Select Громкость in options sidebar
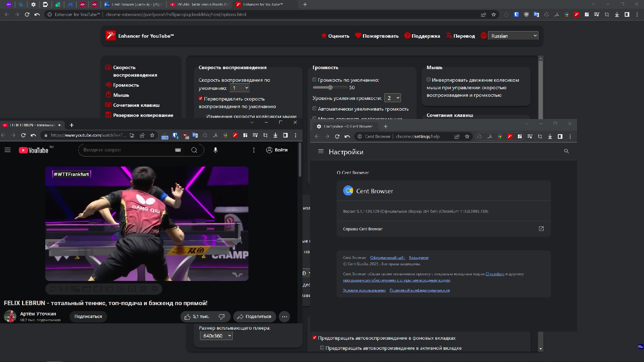Screen dimensions: 644x362 pos(122,85)
